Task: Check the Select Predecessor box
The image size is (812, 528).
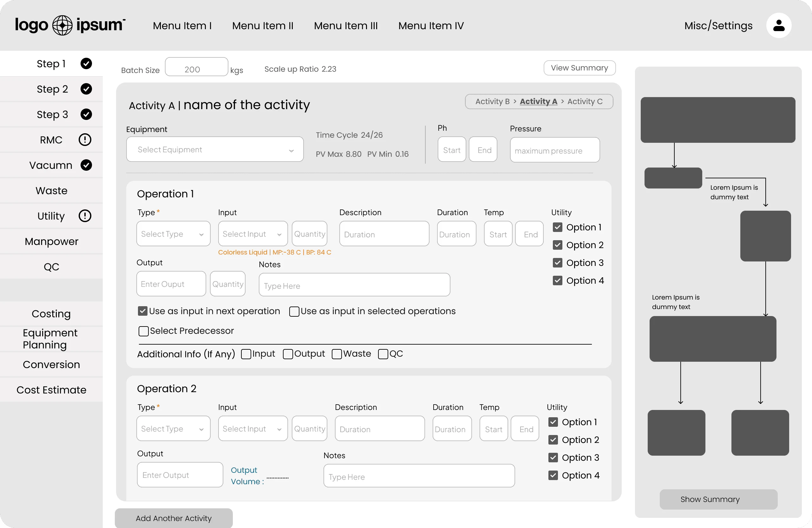Action: 144,331
